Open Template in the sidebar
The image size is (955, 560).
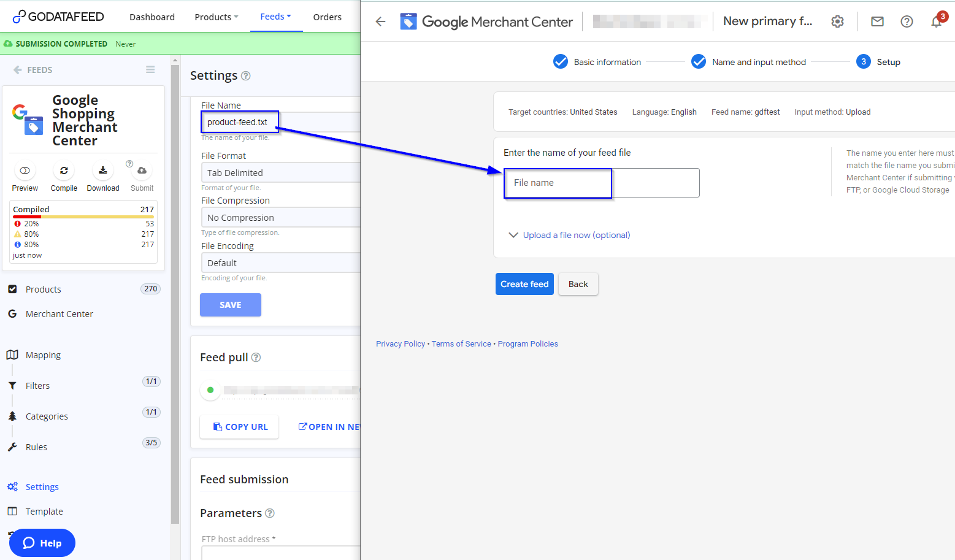click(44, 512)
